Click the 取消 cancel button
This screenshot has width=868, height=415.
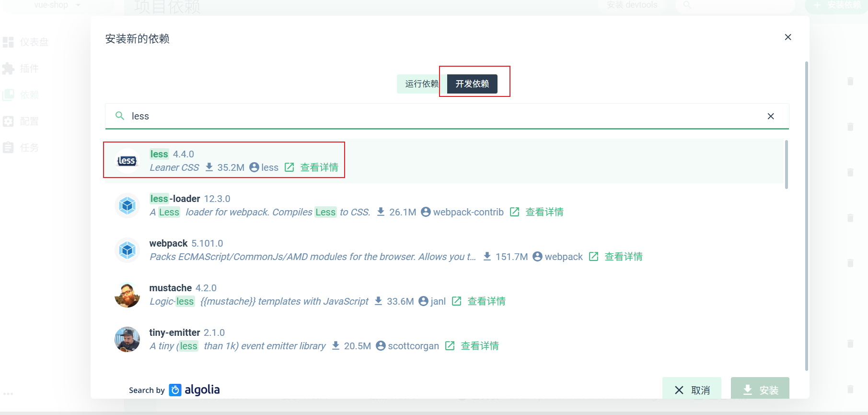[x=692, y=388]
